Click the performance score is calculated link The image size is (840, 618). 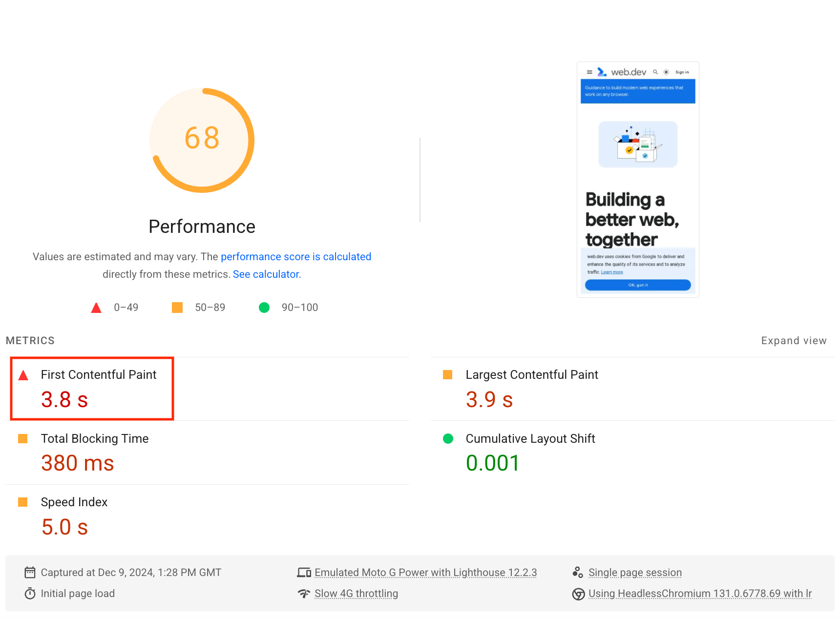pos(296,256)
